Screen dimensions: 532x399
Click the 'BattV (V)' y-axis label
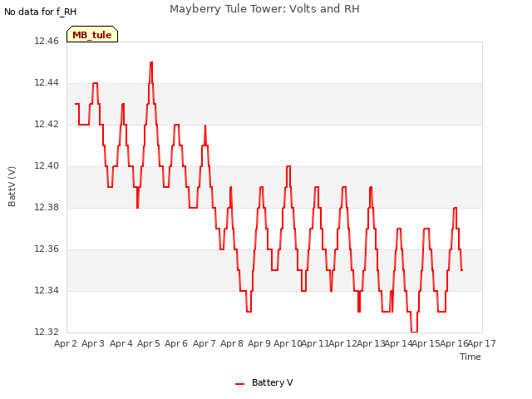(12, 186)
